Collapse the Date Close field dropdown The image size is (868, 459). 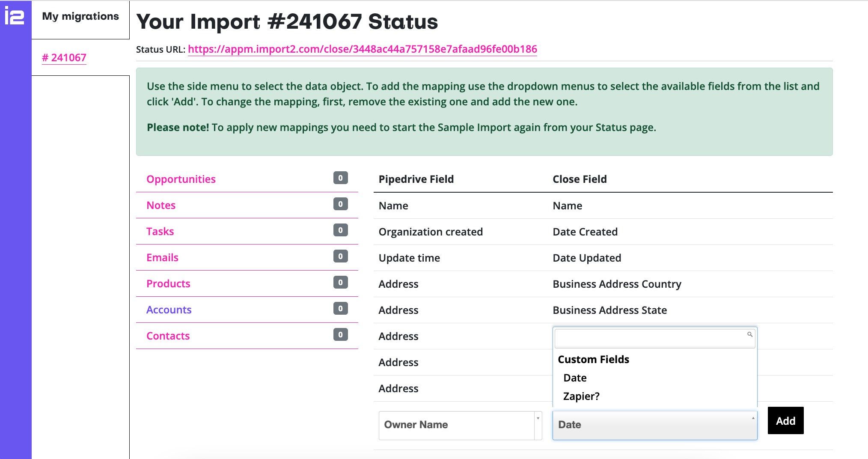[655, 425]
